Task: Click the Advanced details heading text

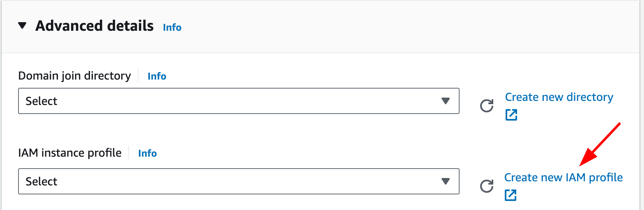Action: pyautogui.click(x=94, y=26)
